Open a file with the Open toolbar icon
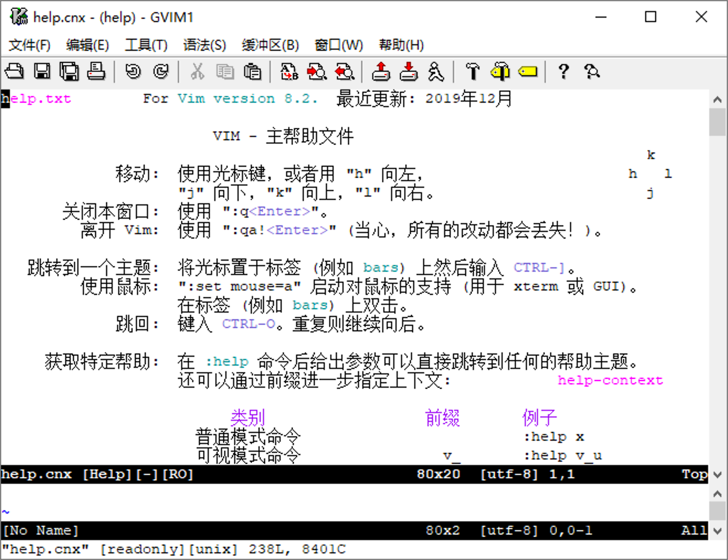The height and width of the screenshot is (560, 728). click(x=14, y=72)
